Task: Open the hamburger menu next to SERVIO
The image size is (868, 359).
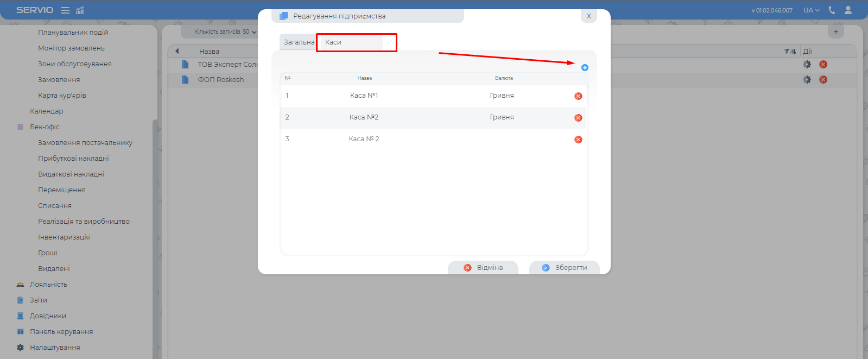Action: pos(65,10)
